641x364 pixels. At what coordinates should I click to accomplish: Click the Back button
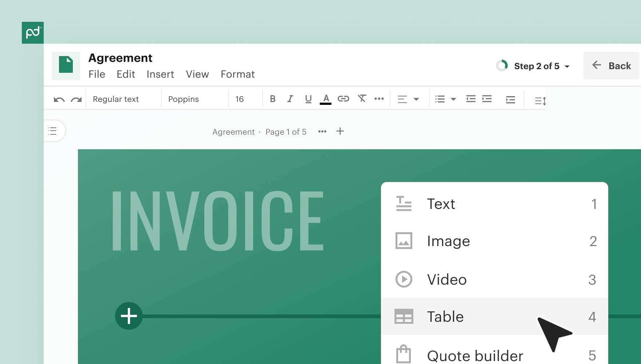(x=611, y=66)
